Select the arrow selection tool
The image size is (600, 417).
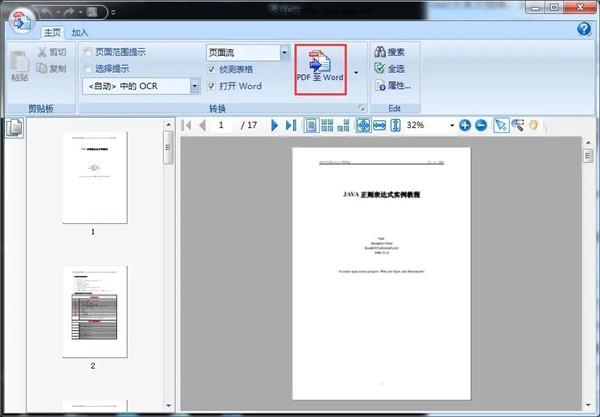coord(500,125)
